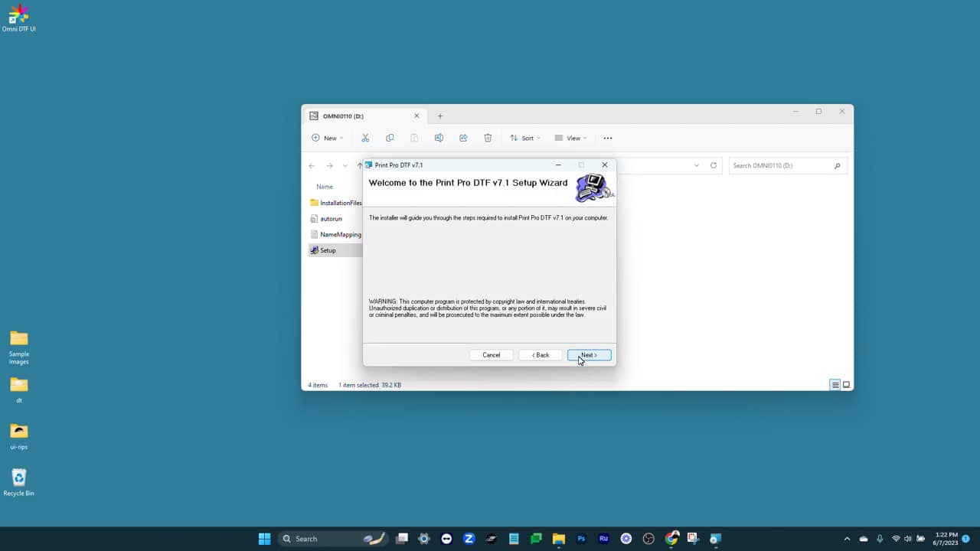The image size is (980, 551).
Task: Click the Explorer Back navigation arrow
Action: click(x=312, y=165)
